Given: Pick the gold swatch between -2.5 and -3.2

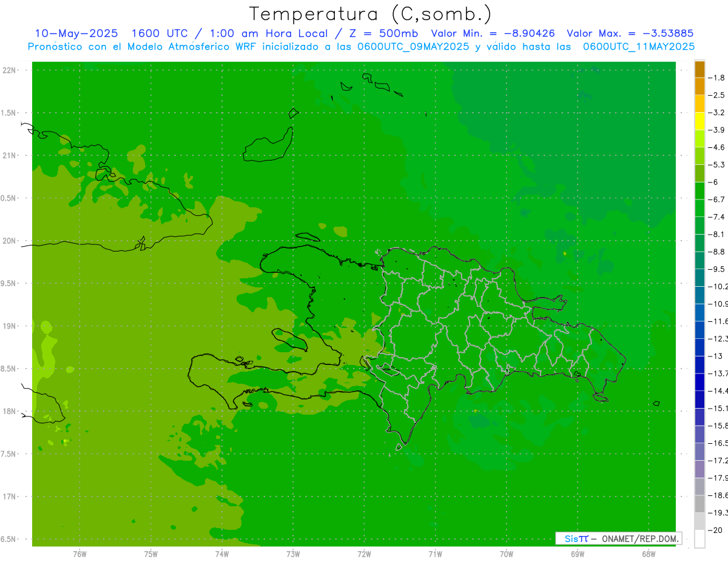Looking at the screenshot, I should point(699,104).
